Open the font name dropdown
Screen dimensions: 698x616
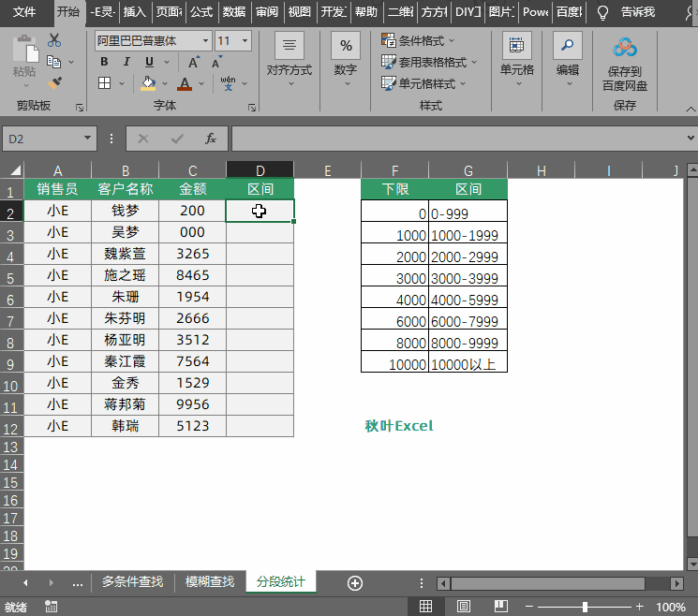tap(205, 41)
